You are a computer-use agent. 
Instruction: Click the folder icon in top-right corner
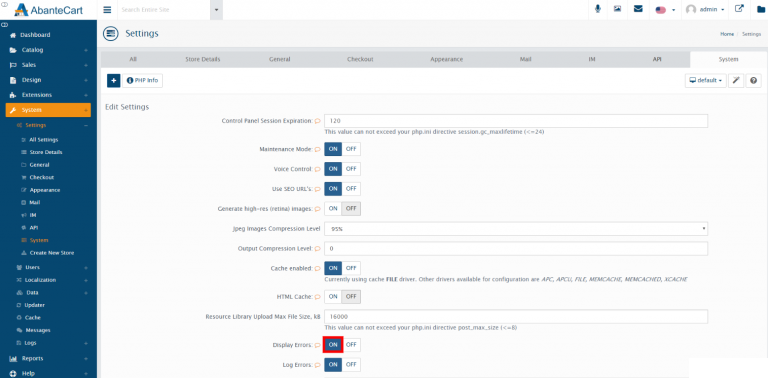[761, 10]
